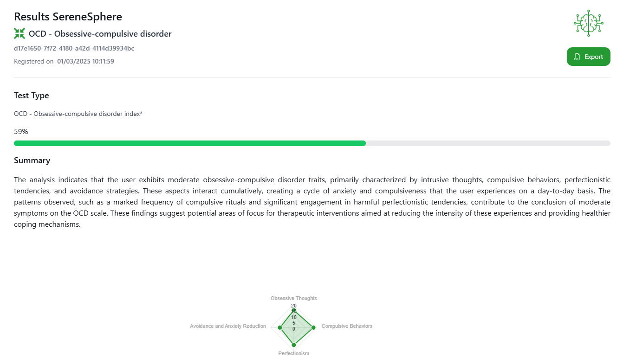This screenshot has width=623, height=364.
Task: Click the Perfectionism chart label
Action: coord(293,353)
